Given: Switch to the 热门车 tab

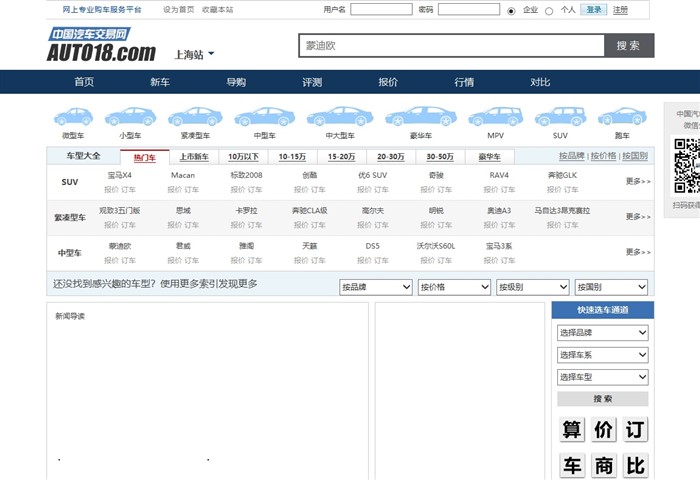Looking at the screenshot, I should [145, 157].
